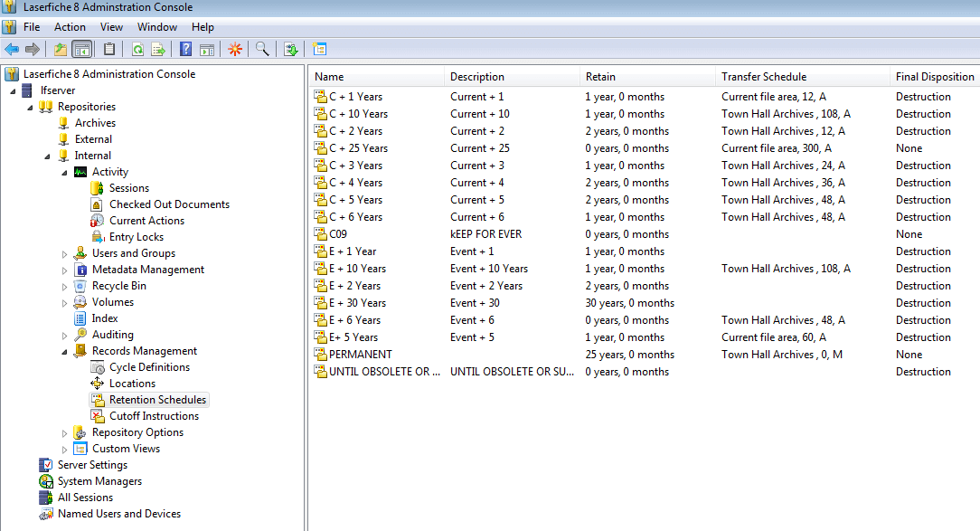Select Retention Schedules in the tree
This screenshot has height=531, width=980.
(x=157, y=400)
